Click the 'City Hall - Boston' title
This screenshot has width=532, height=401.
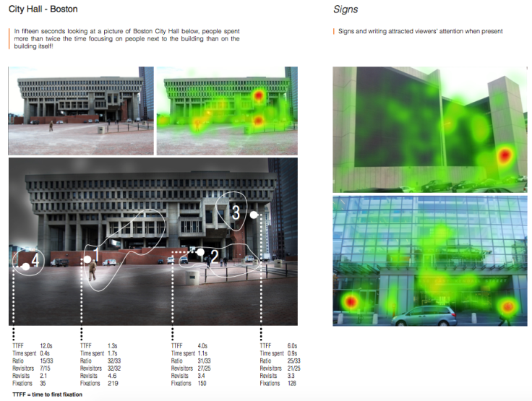[43, 10]
